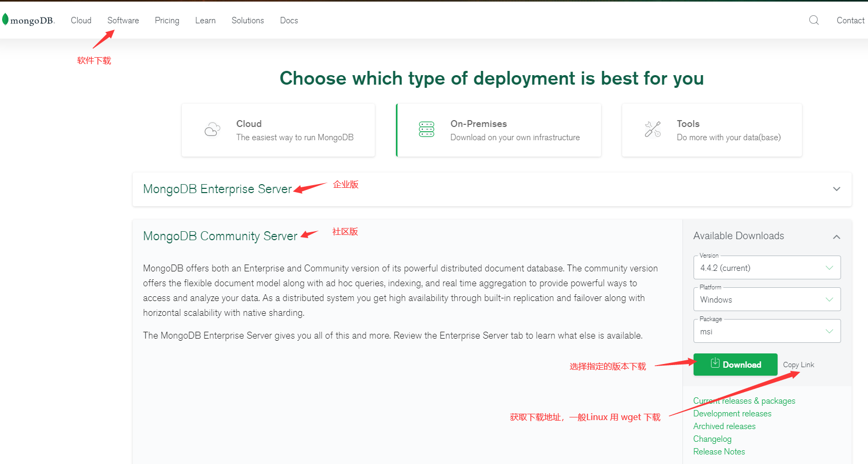The width and height of the screenshot is (868, 464).
Task: Collapse the Available Downloads panel
Action: tap(836, 236)
